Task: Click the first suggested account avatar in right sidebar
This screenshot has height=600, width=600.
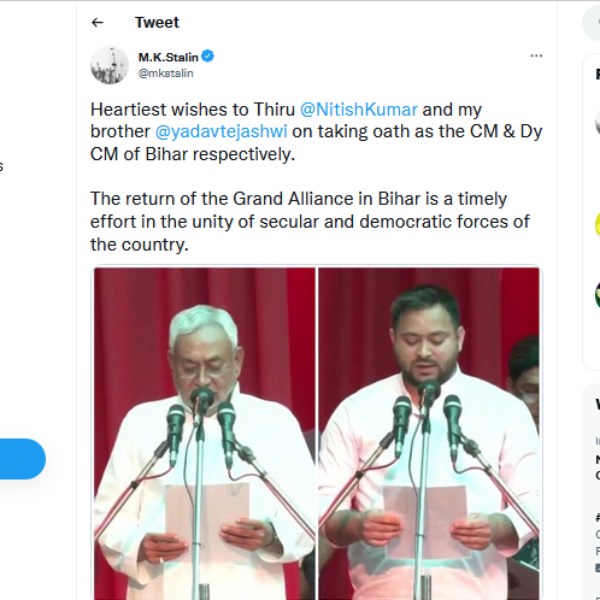Action: [597, 122]
